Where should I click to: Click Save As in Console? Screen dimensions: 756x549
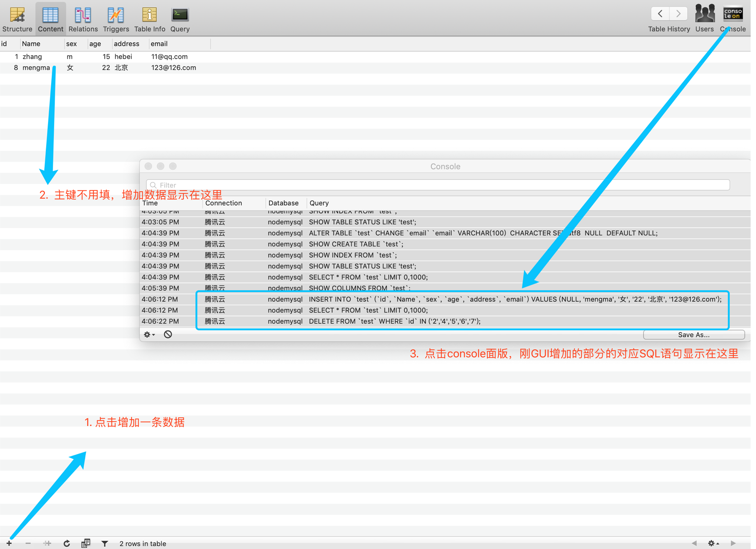(694, 335)
